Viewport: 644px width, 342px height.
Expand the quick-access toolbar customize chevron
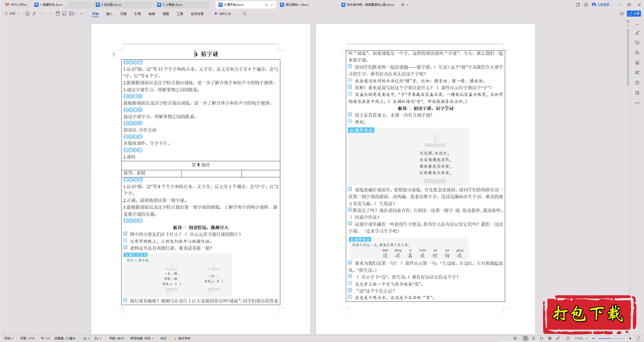point(82,14)
